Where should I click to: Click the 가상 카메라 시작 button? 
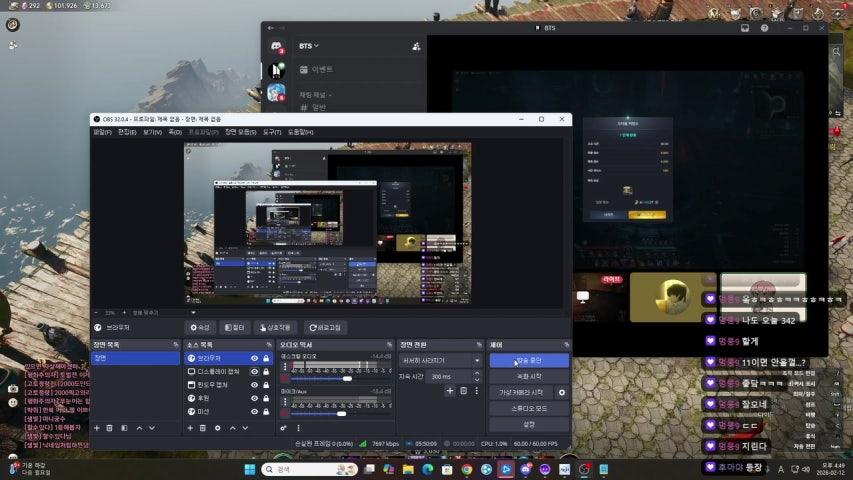(x=522, y=392)
